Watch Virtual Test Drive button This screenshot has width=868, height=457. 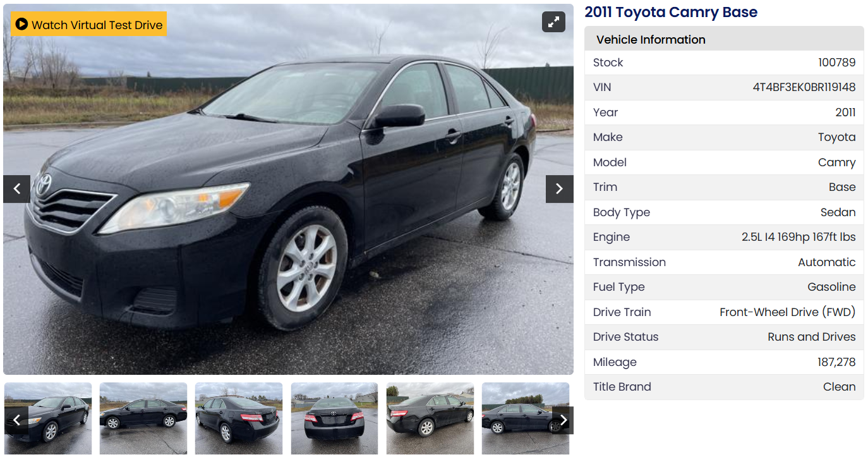89,24
